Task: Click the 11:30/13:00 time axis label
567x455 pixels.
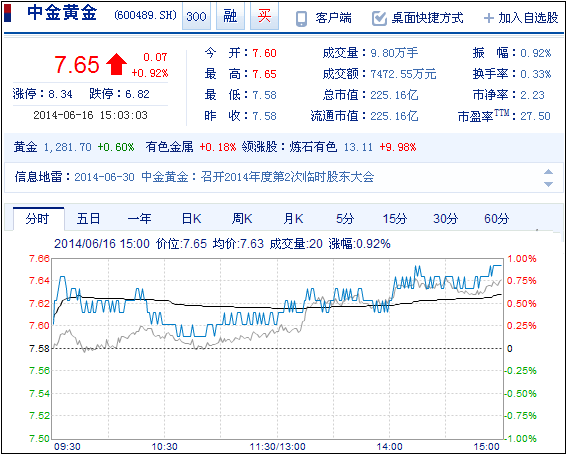Action: coord(277,446)
